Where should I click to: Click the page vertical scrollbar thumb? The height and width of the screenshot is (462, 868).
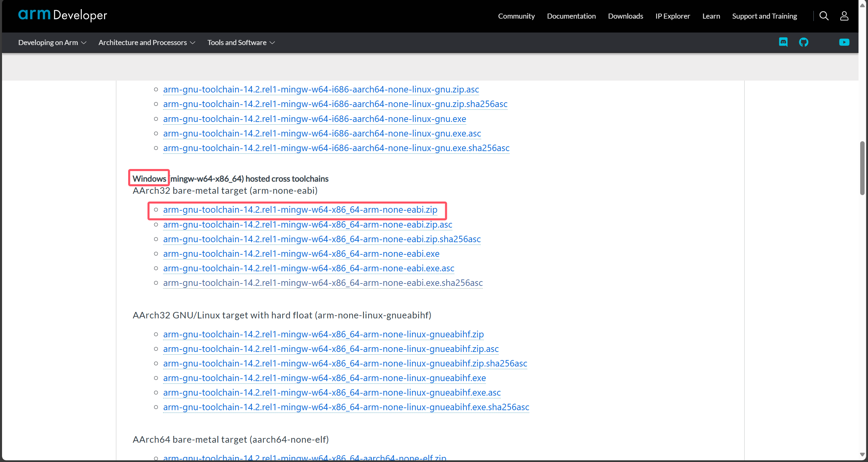pos(863,168)
